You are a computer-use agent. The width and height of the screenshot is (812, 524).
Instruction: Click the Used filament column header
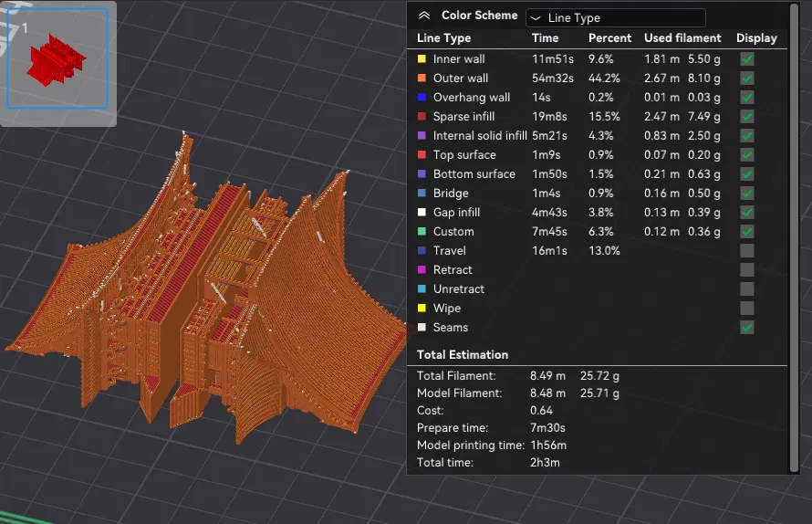(682, 38)
